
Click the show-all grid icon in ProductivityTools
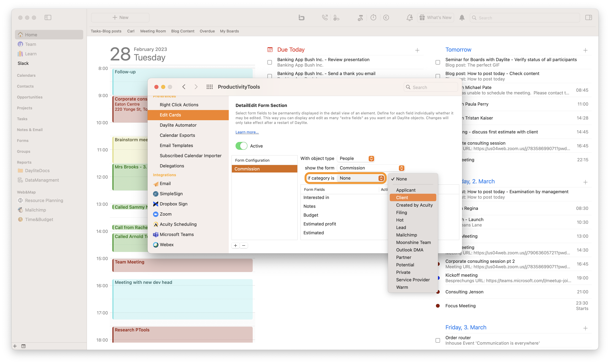point(209,87)
